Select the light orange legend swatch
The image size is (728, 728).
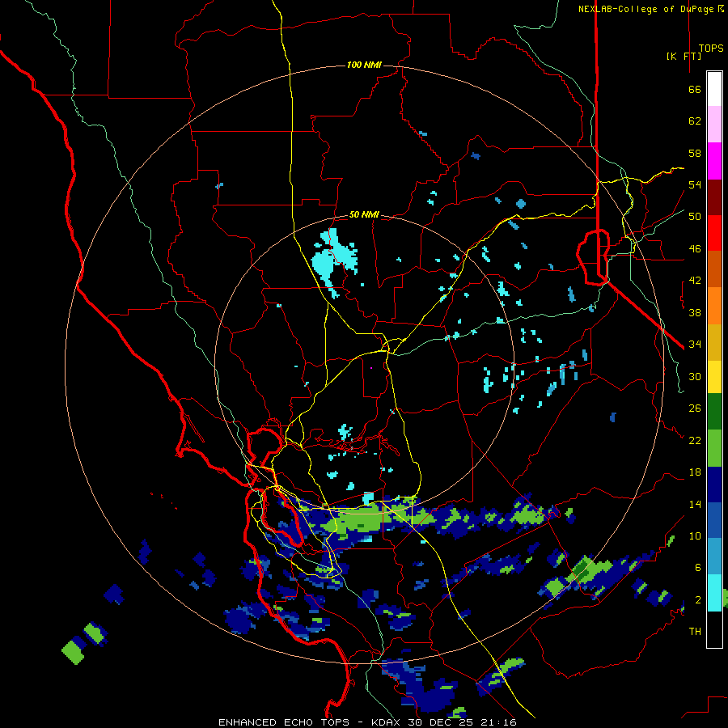[x=714, y=305]
